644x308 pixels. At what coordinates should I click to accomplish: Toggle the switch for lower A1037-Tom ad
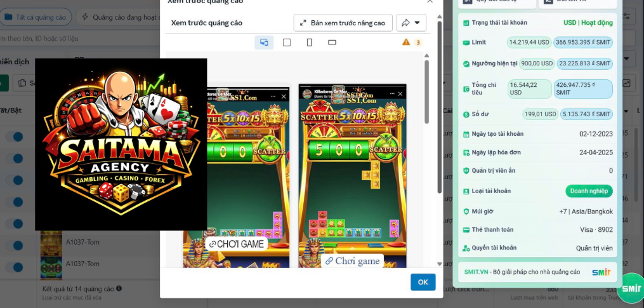(x=15, y=267)
